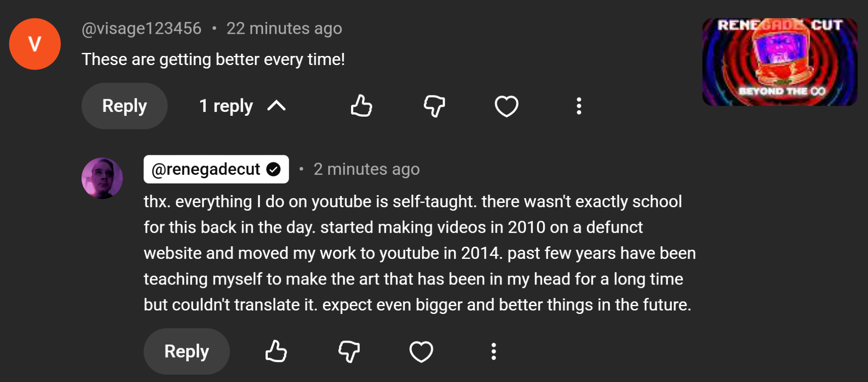Collapse the 1 reply thread

coord(242,106)
